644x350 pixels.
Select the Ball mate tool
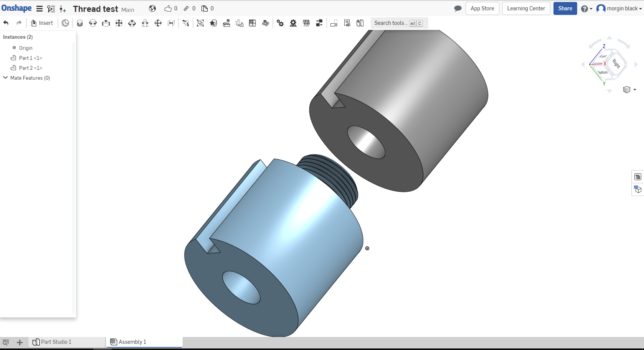point(158,23)
